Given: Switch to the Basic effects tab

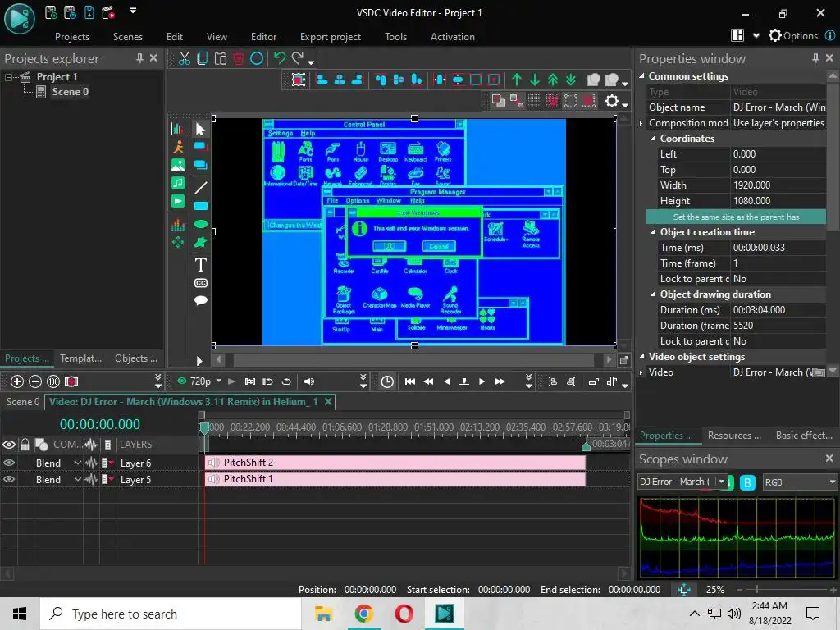Looking at the screenshot, I should pyautogui.click(x=804, y=436).
